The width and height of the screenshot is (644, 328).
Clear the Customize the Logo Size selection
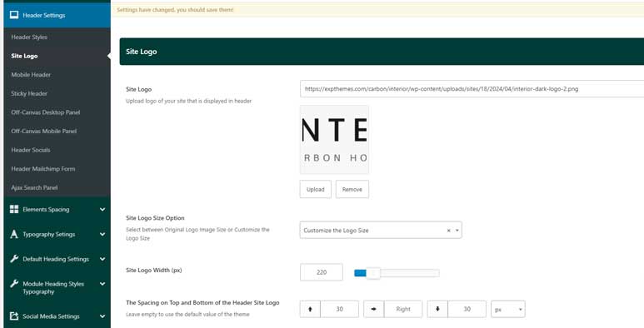(x=448, y=231)
